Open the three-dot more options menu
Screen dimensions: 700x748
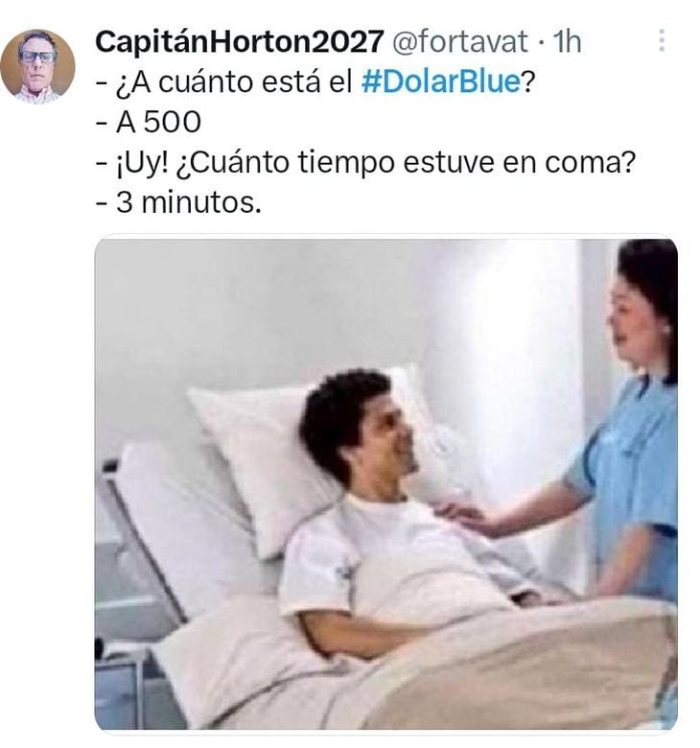point(662,40)
